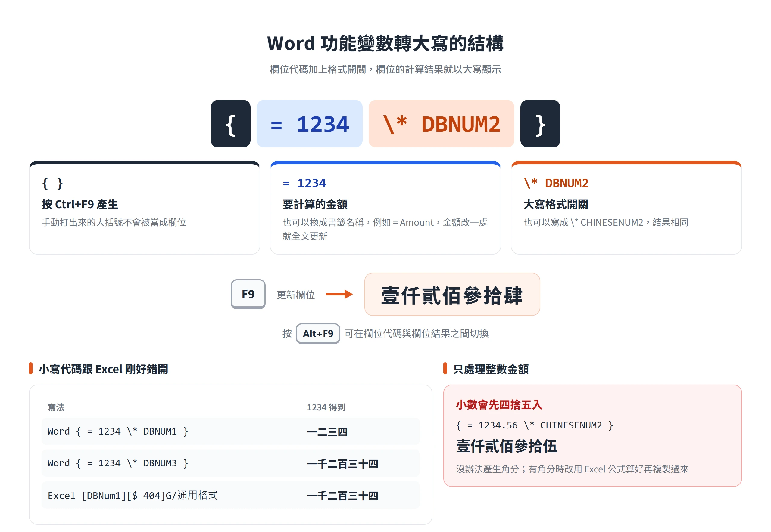This screenshot has width=771, height=532.
Task: Click the orange "\* DBNUM2" block
Action: (x=441, y=124)
